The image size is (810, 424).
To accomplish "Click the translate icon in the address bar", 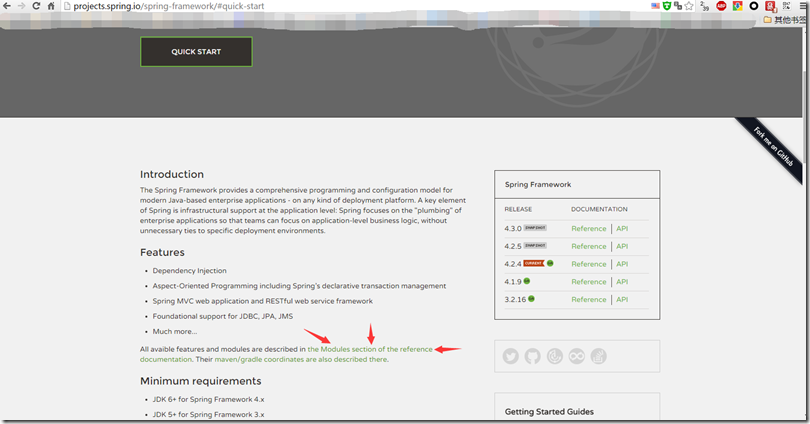I will pyautogui.click(x=678, y=6).
